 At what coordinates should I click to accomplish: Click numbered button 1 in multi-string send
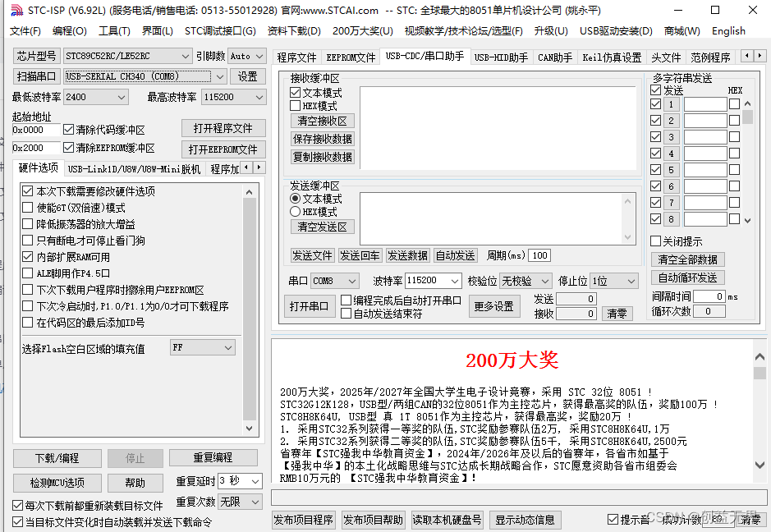(x=671, y=104)
